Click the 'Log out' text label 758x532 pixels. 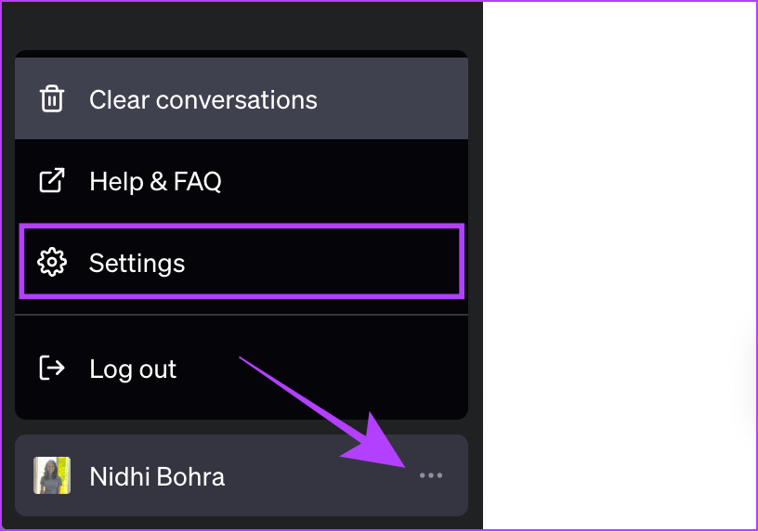pos(133,370)
